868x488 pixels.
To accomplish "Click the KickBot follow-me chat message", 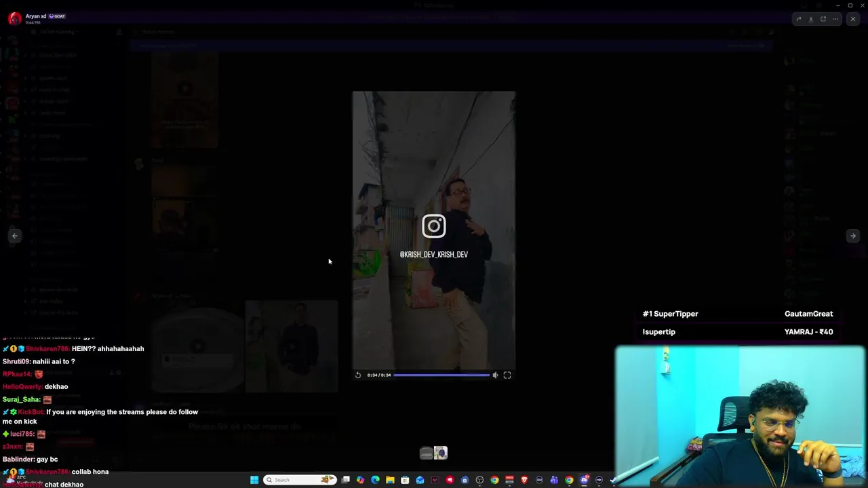I will tap(100, 417).
